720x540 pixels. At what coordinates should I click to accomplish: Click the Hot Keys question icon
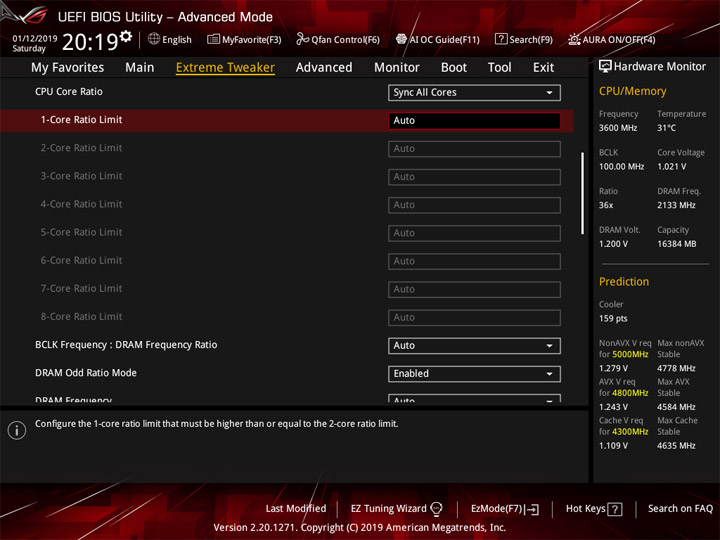pos(614,509)
